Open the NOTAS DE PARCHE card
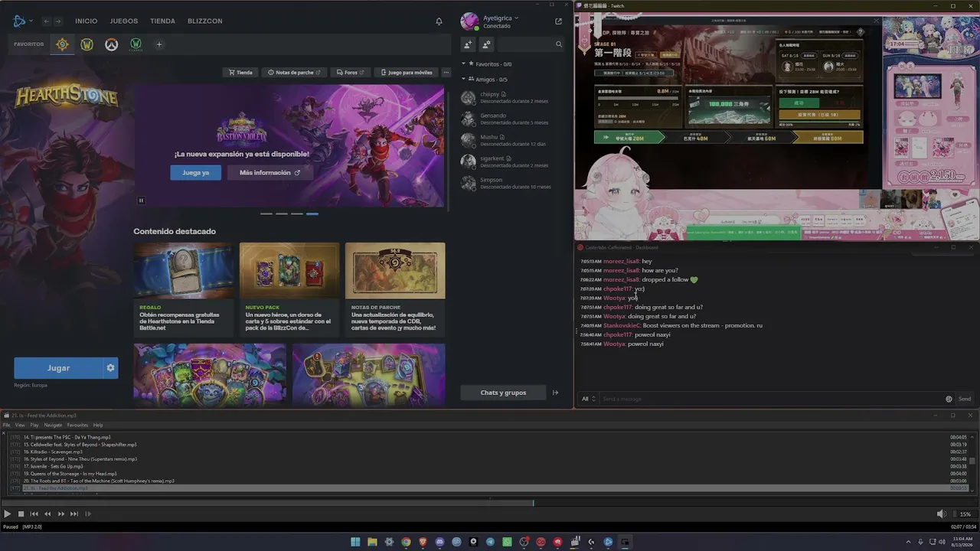This screenshot has width=980, height=551. (395, 289)
